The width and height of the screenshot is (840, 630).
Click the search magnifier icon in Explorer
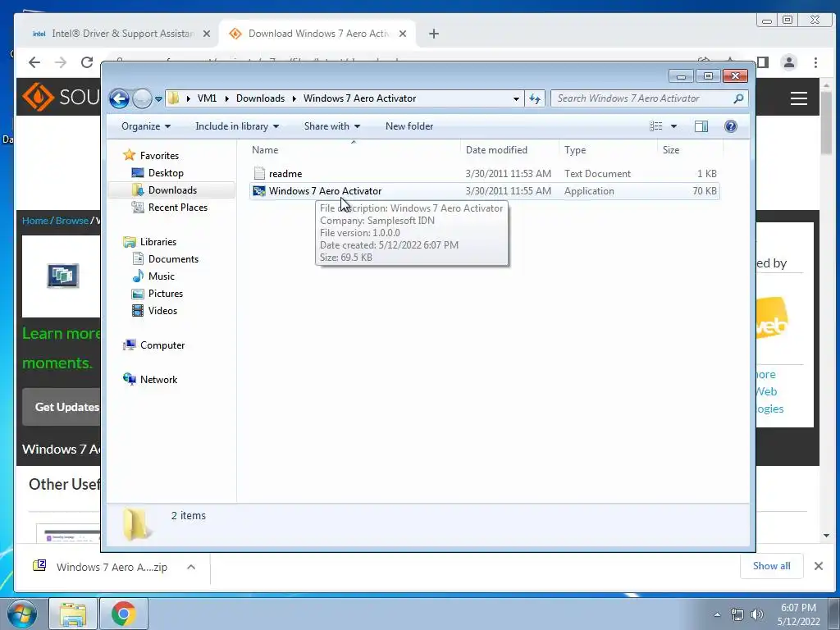pyautogui.click(x=738, y=98)
